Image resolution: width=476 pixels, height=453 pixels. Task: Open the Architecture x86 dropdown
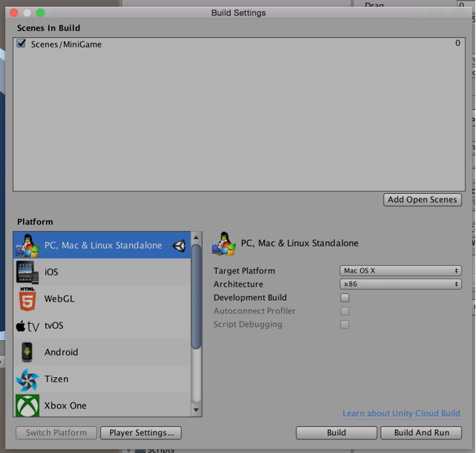pos(400,284)
